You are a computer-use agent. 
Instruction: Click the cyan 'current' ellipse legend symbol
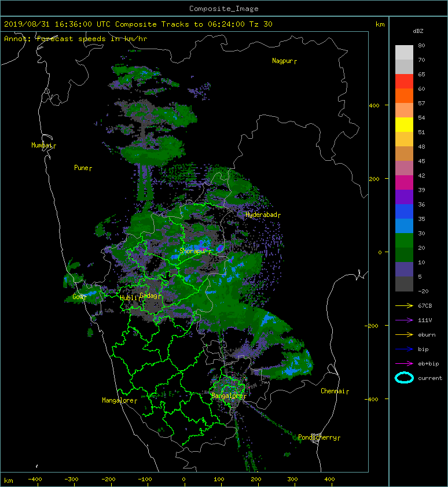click(x=404, y=378)
